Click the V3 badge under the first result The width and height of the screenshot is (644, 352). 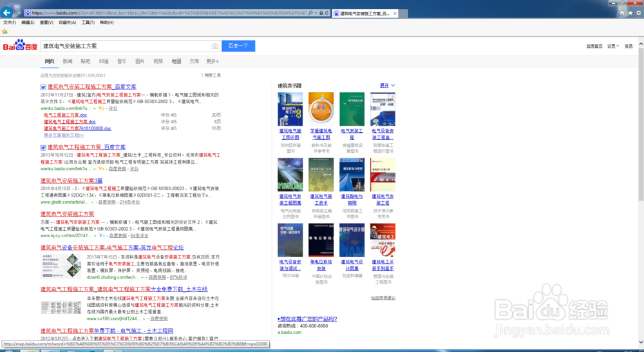[x=101, y=108]
